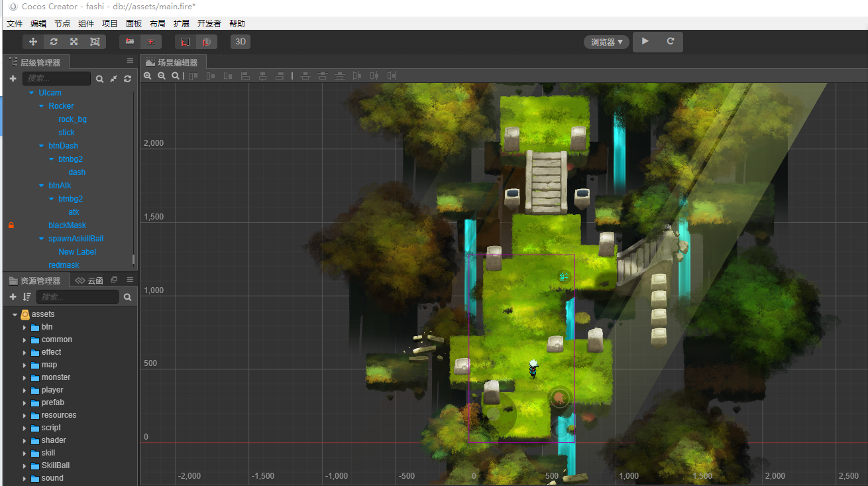Open the 文件 menu
Image resolution: width=868 pixels, height=486 pixels.
tap(14, 23)
